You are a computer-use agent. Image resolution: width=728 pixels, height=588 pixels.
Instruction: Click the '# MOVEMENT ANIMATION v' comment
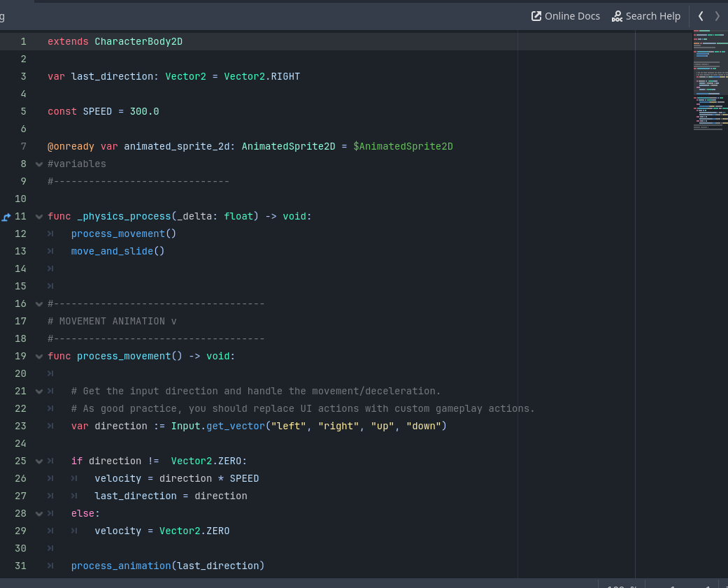coord(112,321)
